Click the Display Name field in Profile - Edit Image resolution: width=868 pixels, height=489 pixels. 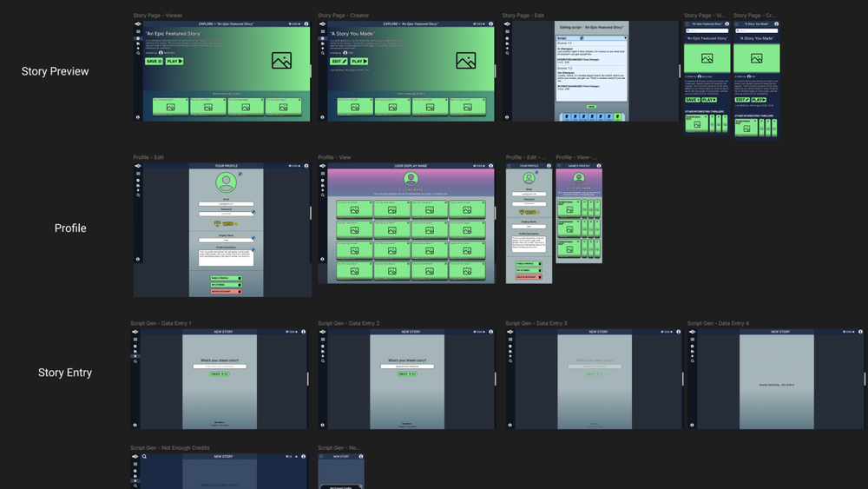(x=226, y=241)
